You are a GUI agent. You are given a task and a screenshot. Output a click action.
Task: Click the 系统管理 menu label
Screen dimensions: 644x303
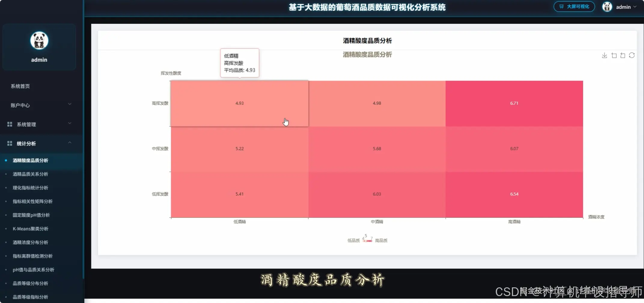26,124
